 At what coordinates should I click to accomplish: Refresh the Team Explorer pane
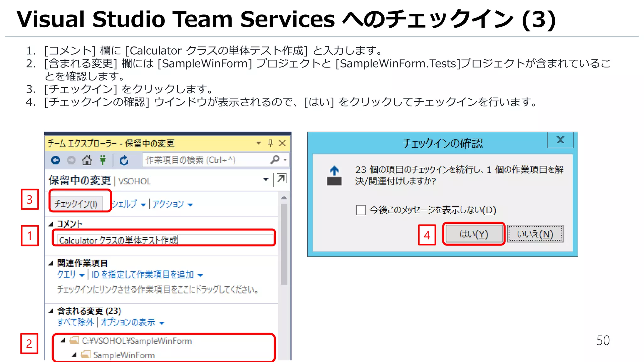tap(124, 160)
